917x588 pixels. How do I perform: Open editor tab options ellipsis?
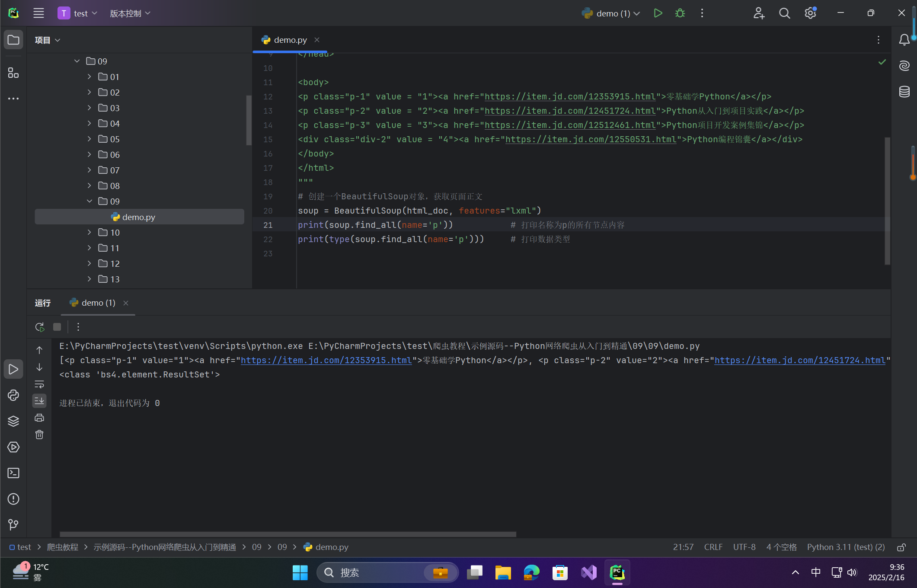878,40
